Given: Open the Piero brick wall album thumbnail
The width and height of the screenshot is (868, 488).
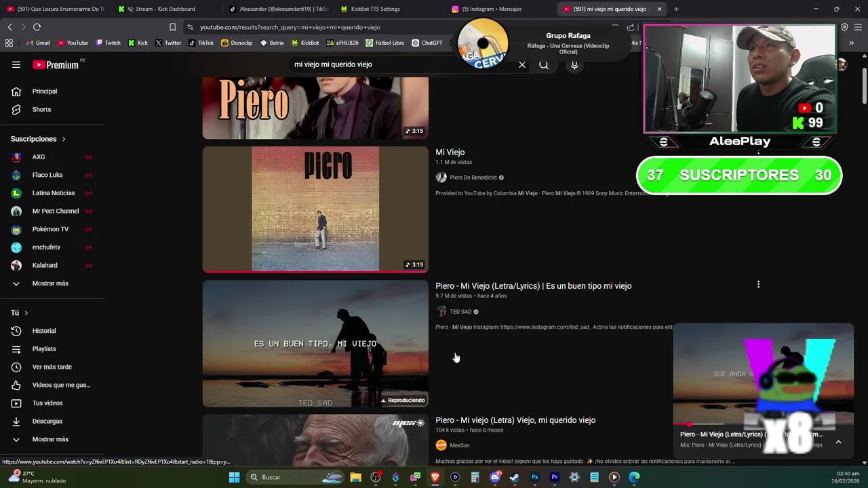Looking at the screenshot, I should click(315, 209).
